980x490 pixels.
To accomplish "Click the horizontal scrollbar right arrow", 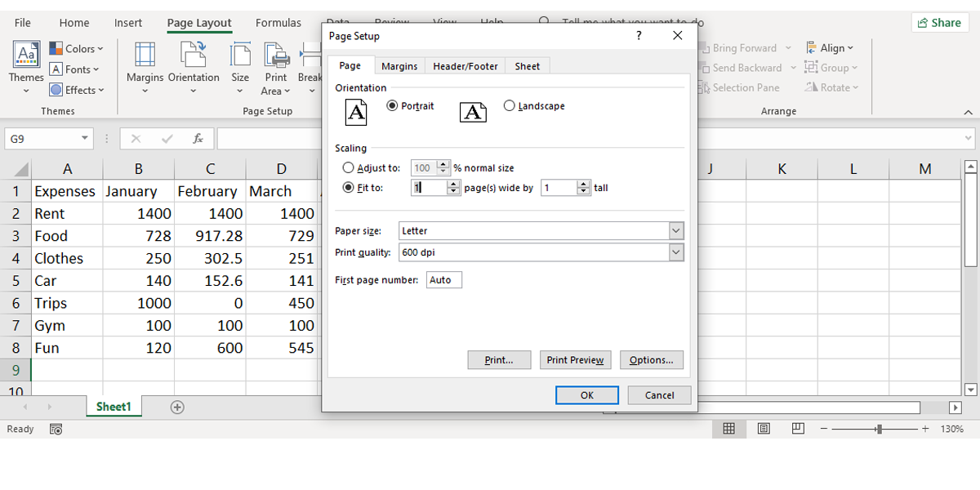I will pos(955,407).
